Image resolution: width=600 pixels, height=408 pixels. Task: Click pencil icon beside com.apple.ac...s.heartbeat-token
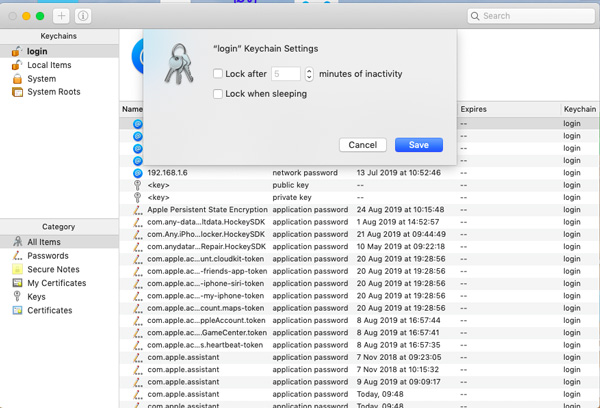click(137, 345)
